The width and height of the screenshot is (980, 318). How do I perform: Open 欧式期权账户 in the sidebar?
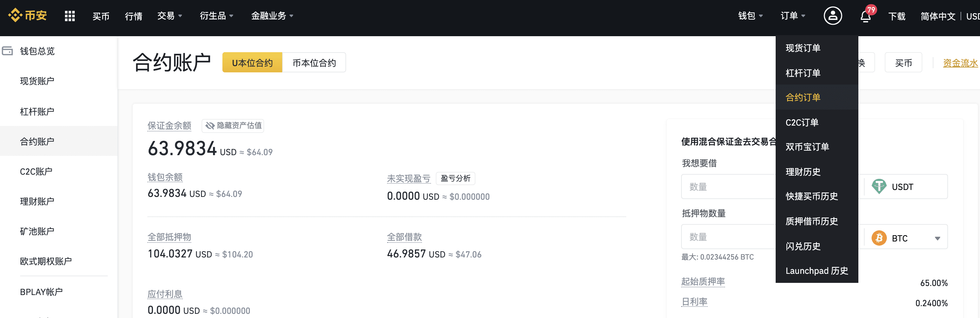(59, 261)
